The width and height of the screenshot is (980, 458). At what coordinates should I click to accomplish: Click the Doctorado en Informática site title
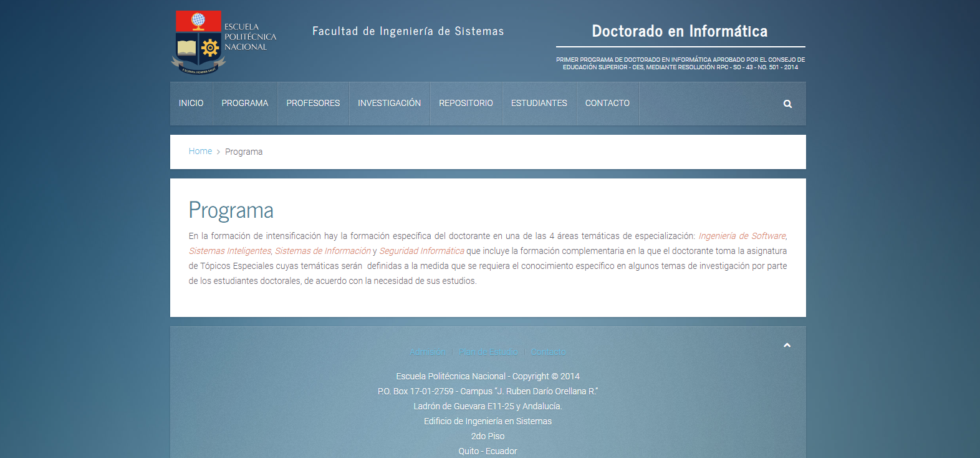680,31
